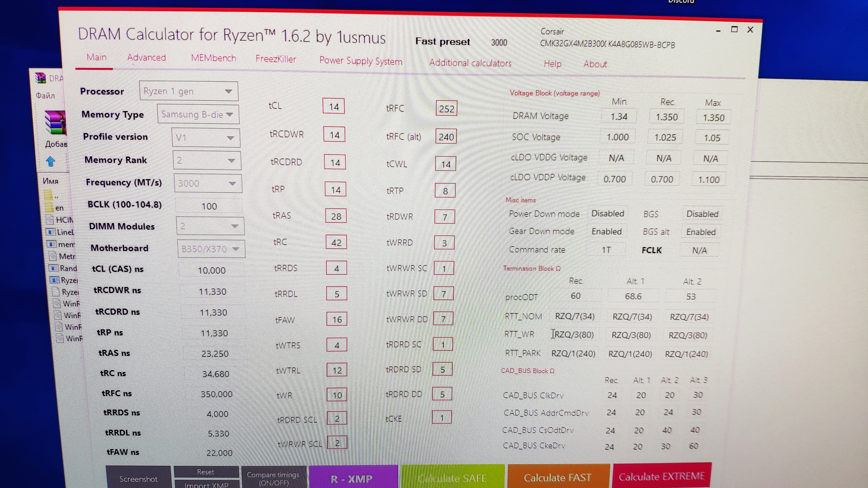Maximize the DRAM Calculator window
The height and width of the screenshot is (488, 868).
[x=734, y=30]
